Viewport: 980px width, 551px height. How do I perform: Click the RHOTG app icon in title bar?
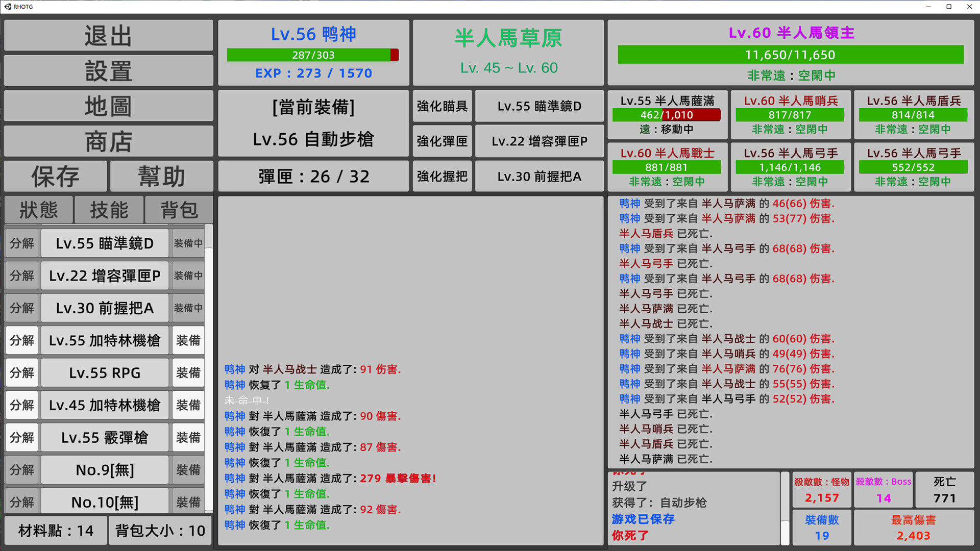click(x=8, y=7)
